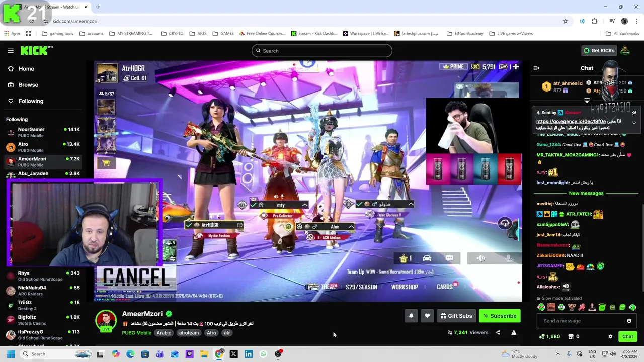Open the Chrome extensions puzzle icon
The image size is (644, 362).
pyautogui.click(x=595, y=21)
